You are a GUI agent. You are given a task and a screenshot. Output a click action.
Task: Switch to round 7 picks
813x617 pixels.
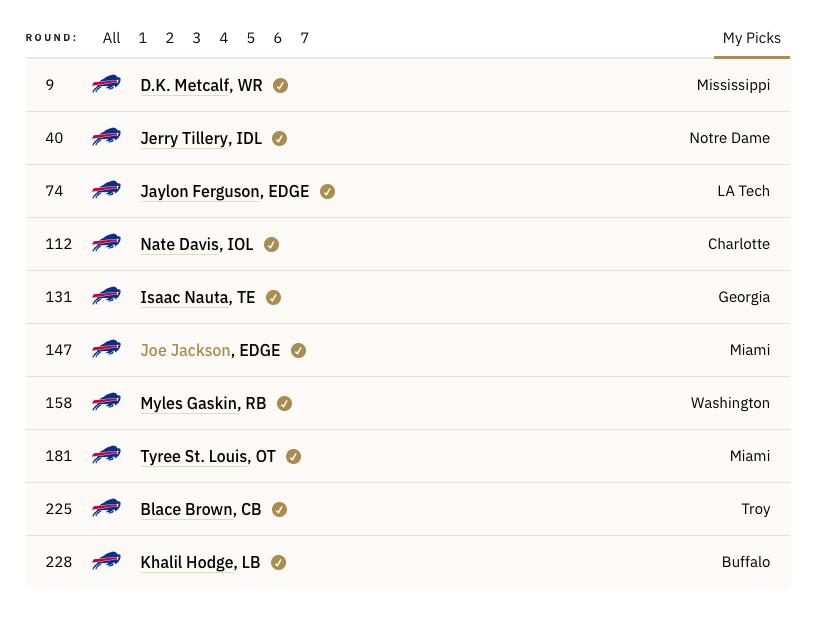tap(304, 38)
